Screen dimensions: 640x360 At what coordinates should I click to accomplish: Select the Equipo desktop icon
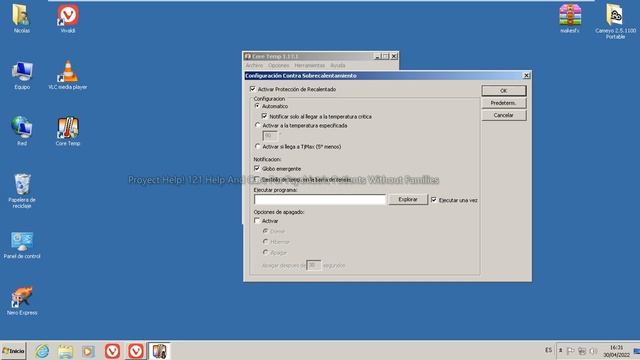coord(22,75)
